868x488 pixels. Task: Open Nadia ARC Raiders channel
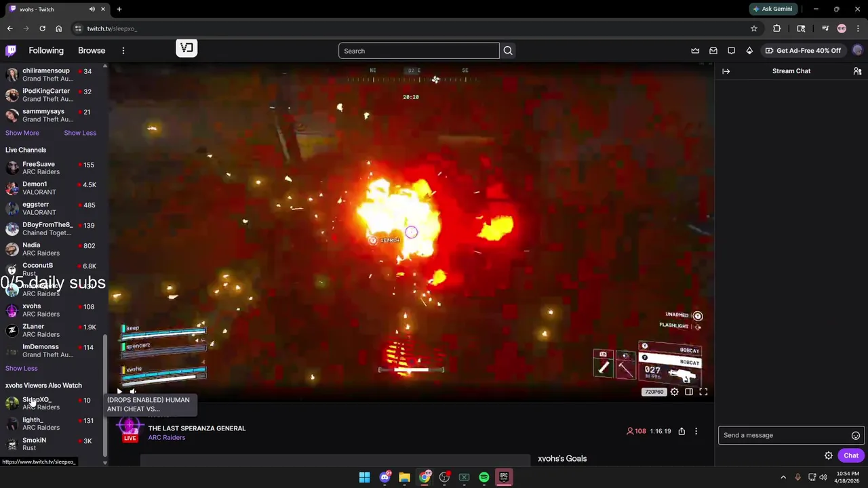click(53, 249)
